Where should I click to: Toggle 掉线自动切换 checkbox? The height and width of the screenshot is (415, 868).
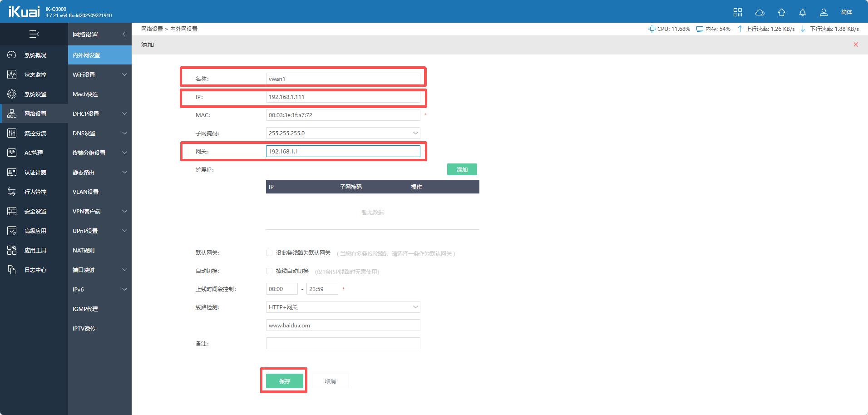point(269,271)
